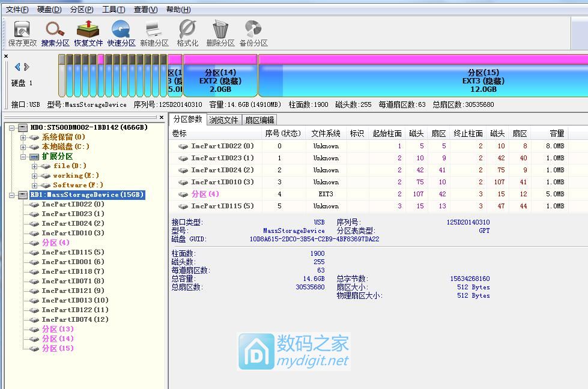Click the 分区(15) EXT3 12.0GB disk map block
Viewport: 588px width, 389px height.
pyautogui.click(x=423, y=76)
